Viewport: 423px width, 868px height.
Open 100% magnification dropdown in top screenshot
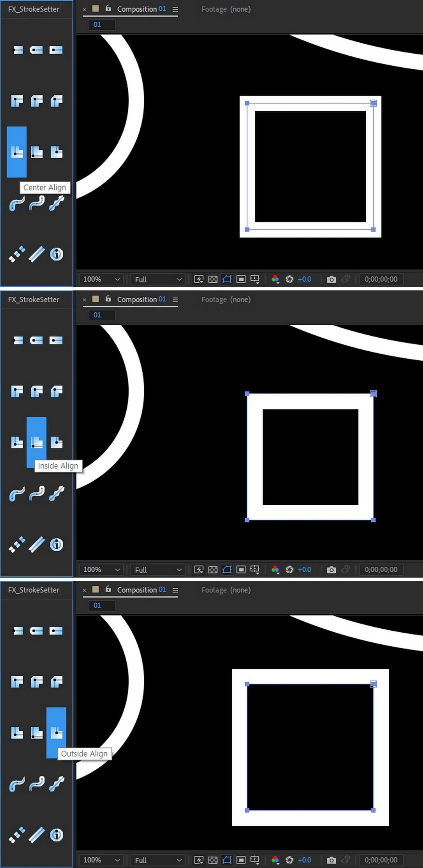(x=102, y=279)
